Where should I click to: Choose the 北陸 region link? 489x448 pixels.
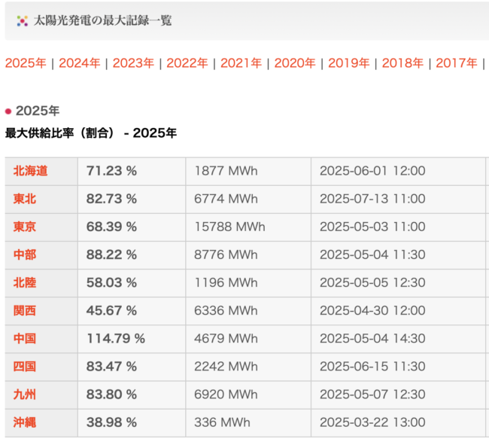tap(25, 282)
